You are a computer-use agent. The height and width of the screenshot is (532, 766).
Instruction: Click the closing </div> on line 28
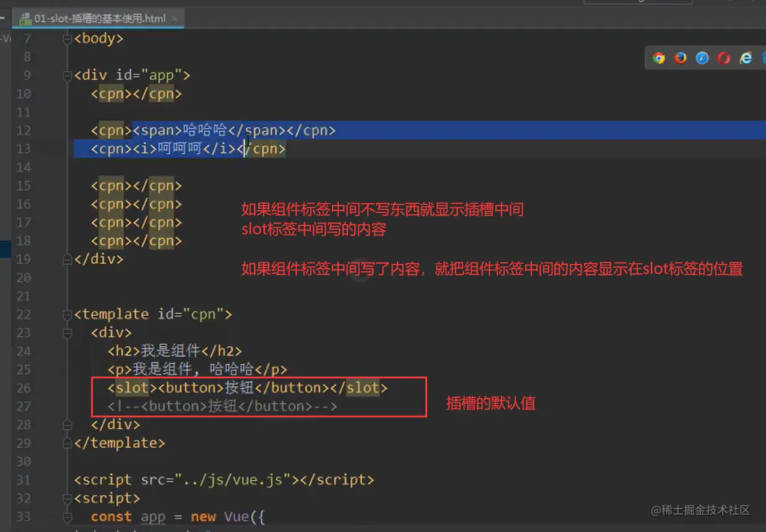pyautogui.click(x=116, y=425)
